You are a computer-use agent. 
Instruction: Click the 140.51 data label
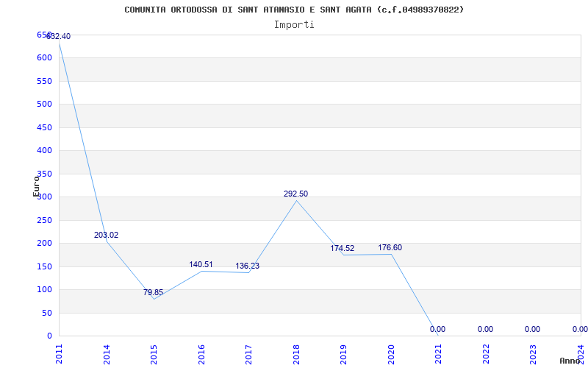201,264
